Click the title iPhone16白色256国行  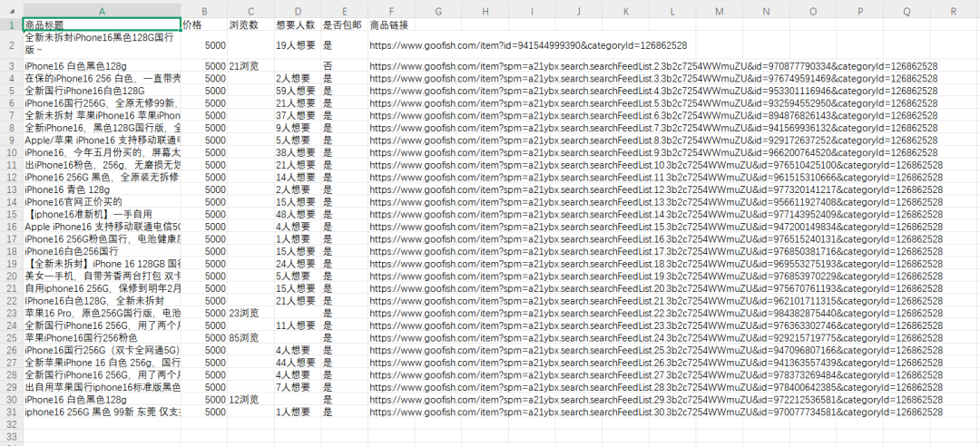[102, 251]
